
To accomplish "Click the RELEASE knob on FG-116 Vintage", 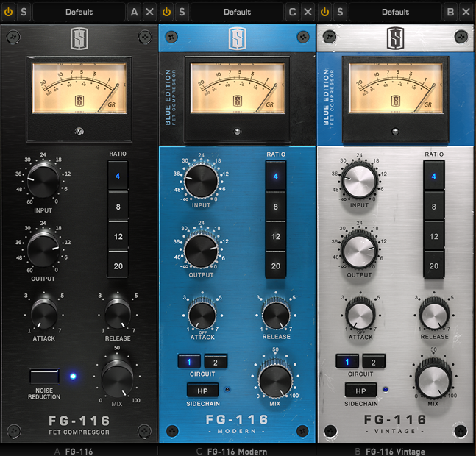I will [434, 315].
